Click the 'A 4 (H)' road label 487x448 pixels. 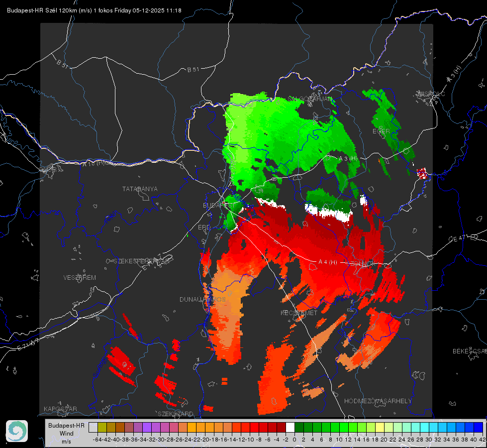(328, 262)
